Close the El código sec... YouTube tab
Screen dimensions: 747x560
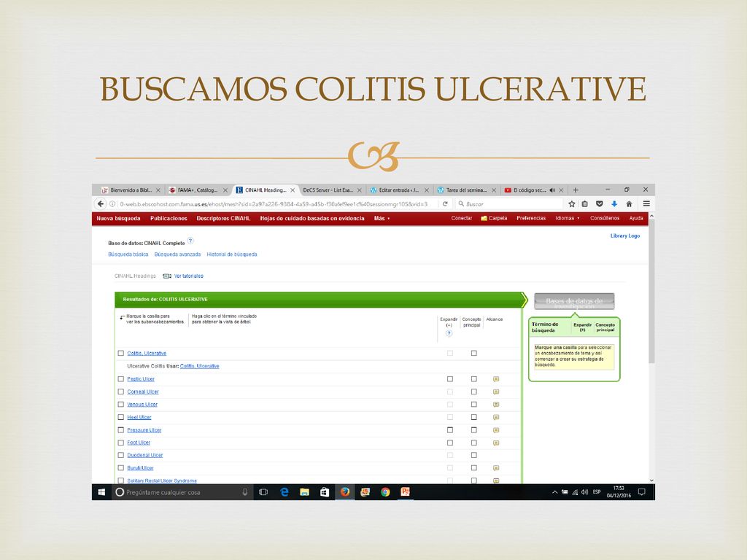pyautogui.click(x=561, y=190)
